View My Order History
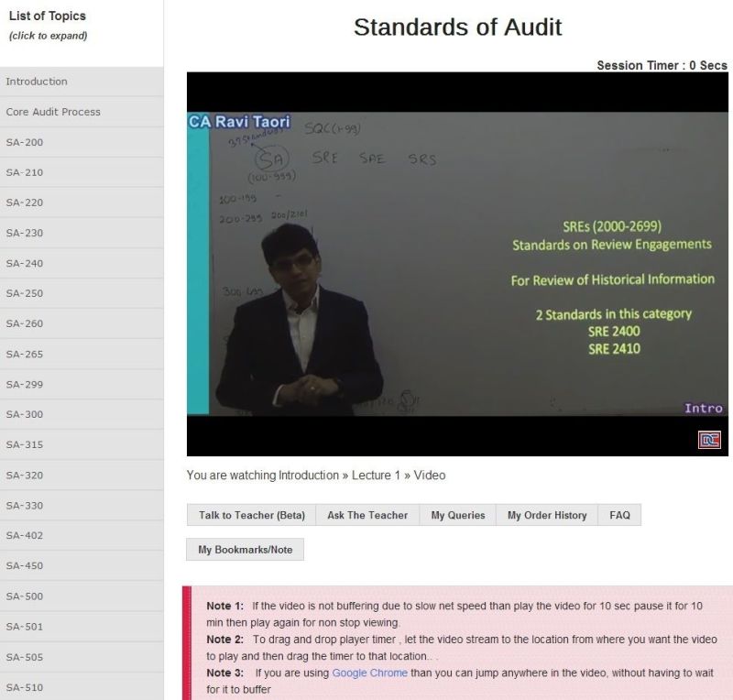This screenshot has height=700, width=733. pos(547,515)
